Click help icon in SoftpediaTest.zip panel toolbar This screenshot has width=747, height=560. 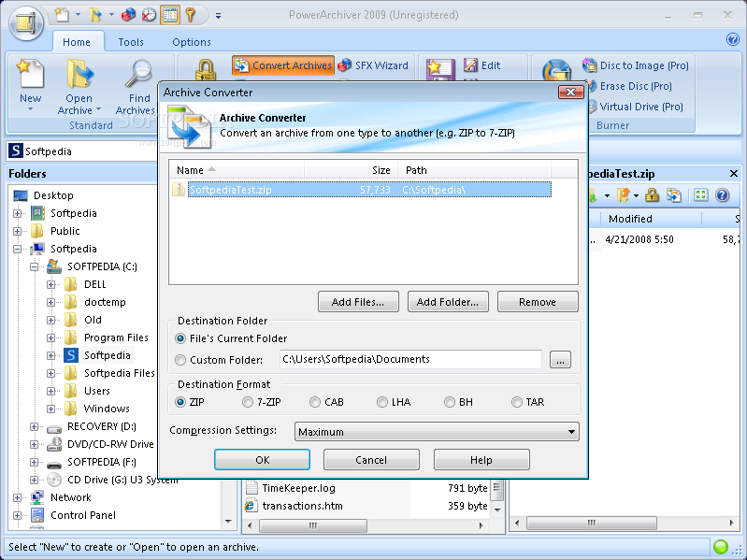click(723, 195)
